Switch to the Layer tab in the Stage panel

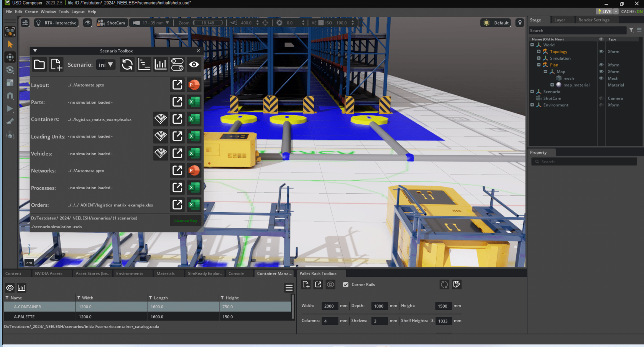pyautogui.click(x=560, y=20)
